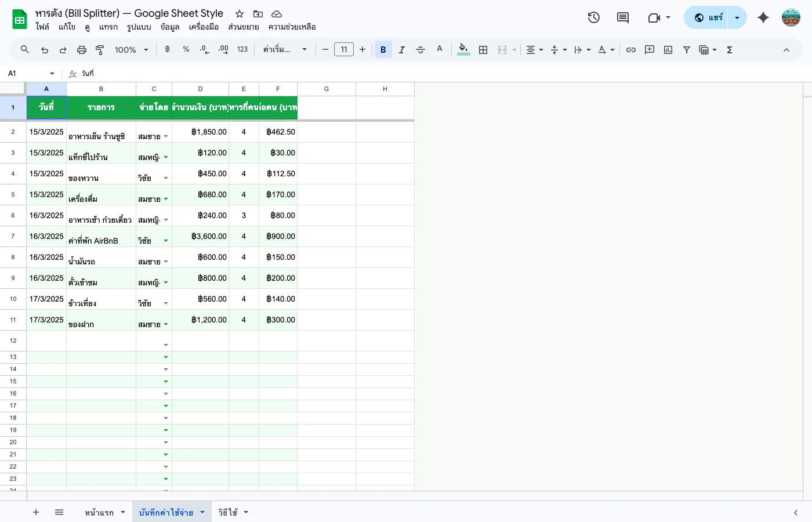Toggle italic formatting
This screenshot has width=812, height=522.
(x=401, y=50)
